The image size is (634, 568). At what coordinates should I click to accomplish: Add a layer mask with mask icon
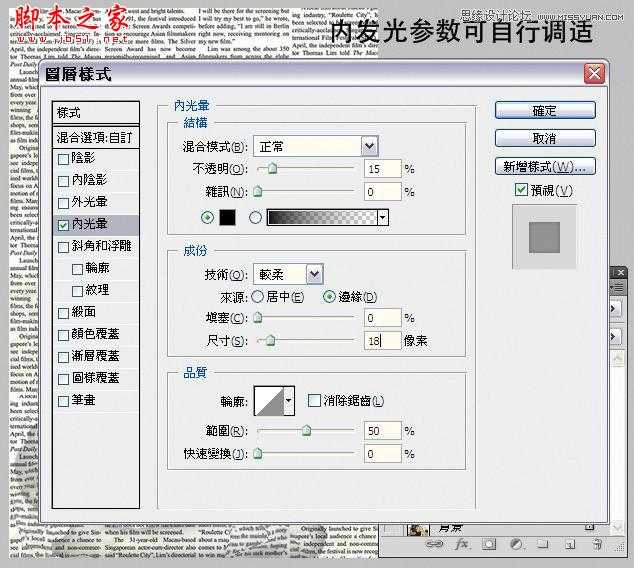pyautogui.click(x=489, y=544)
